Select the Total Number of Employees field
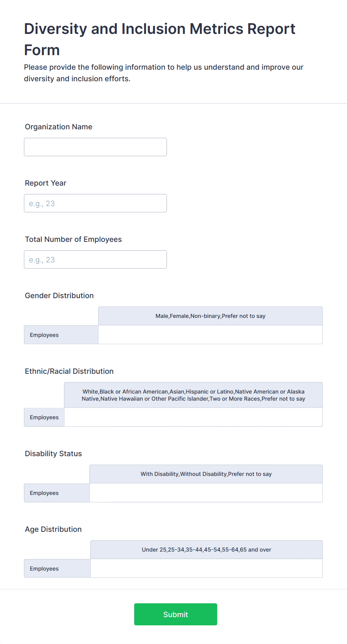 click(x=95, y=259)
